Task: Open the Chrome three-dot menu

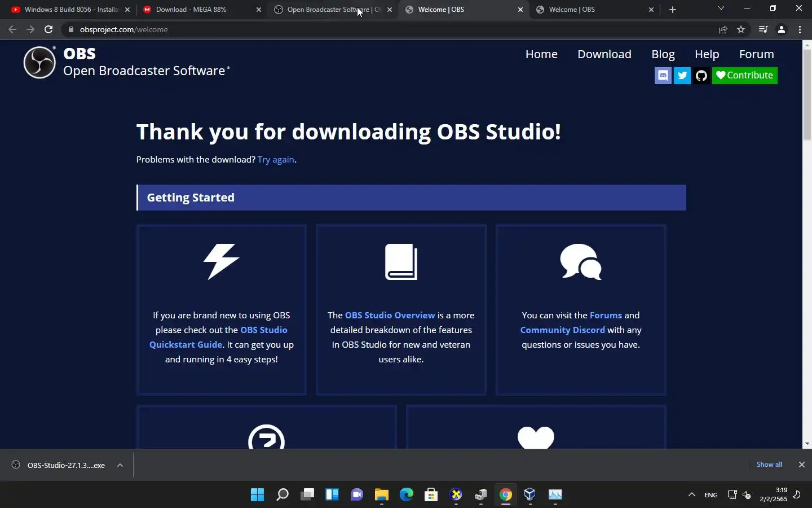Action: click(800, 29)
